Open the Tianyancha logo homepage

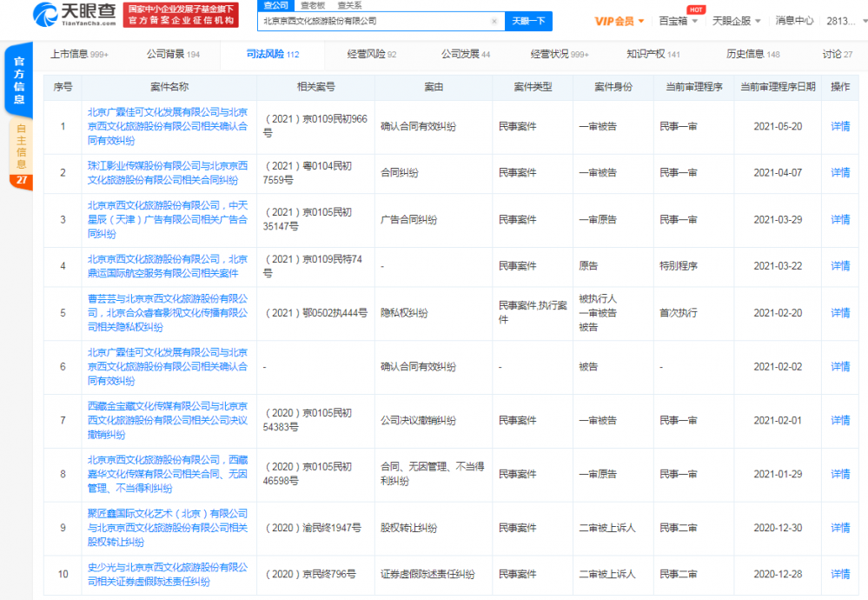coord(75,15)
